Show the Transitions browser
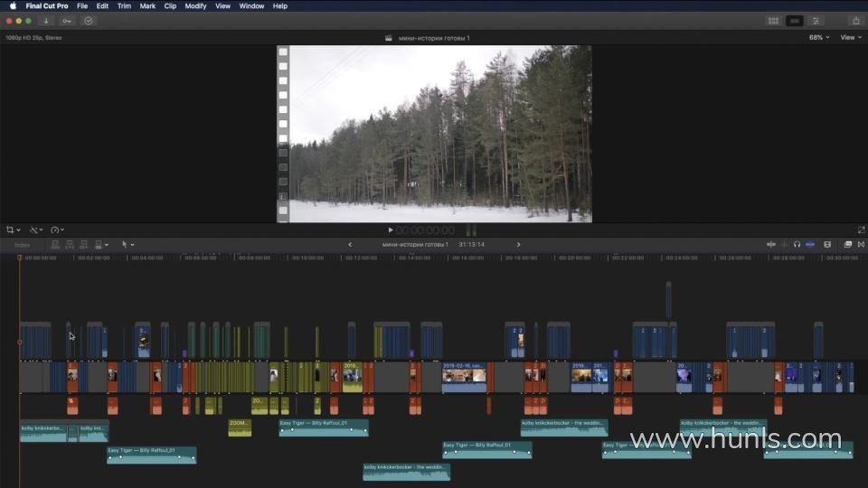Image resolution: width=868 pixels, height=488 pixels. [862, 245]
